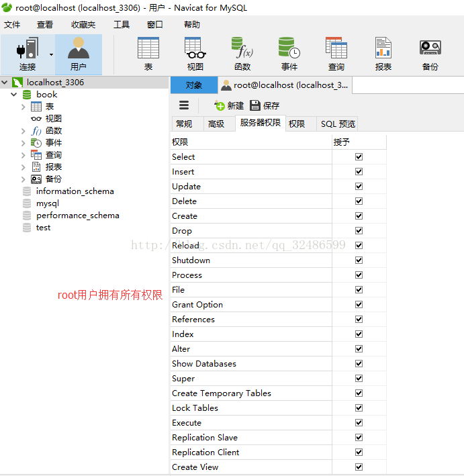
Task: Click the 备份 tape icon under book
Action: click(36, 179)
